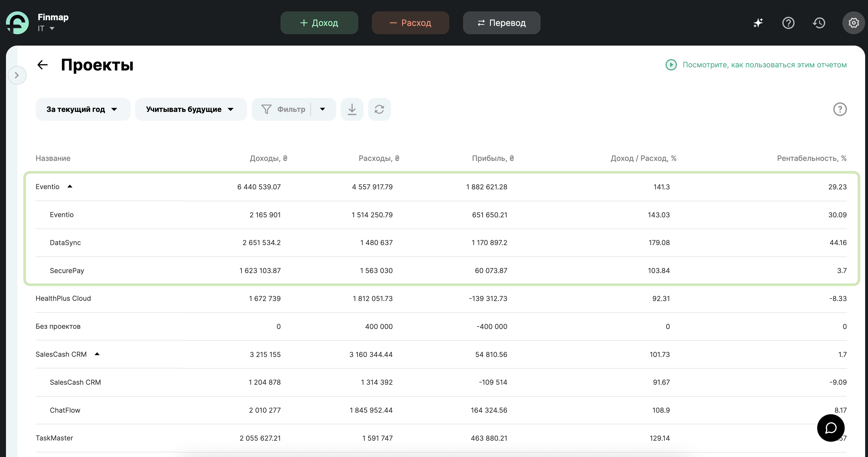Open the Учитывать будущие dropdown
Viewport: 868px width, 457px height.
[191, 109]
